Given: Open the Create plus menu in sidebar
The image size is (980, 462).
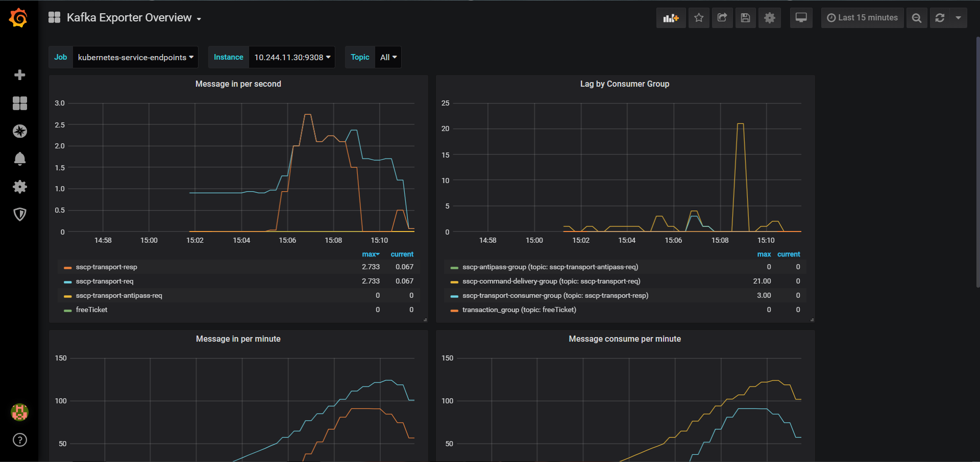Looking at the screenshot, I should 19,75.
